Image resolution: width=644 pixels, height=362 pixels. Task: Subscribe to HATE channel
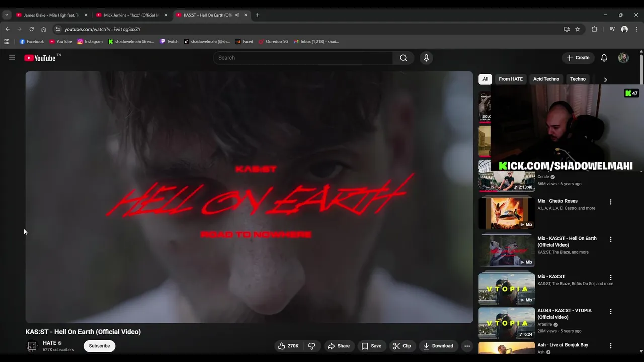click(x=99, y=346)
